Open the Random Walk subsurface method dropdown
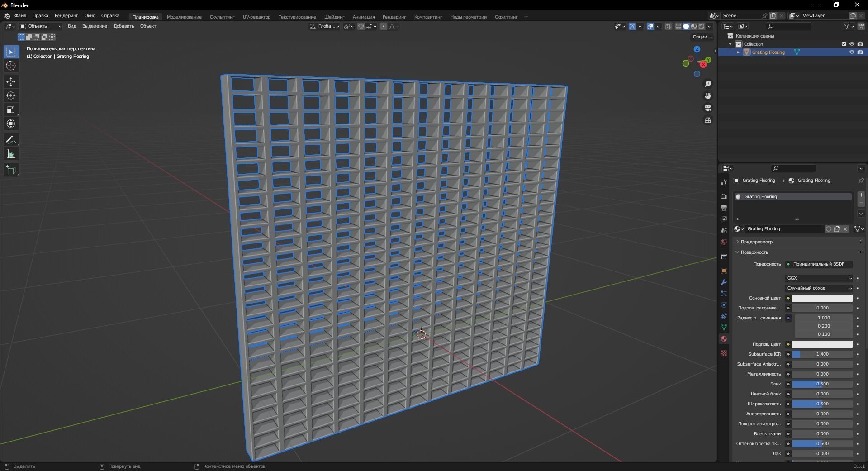Screen dimensions: 868x471 pyautogui.click(x=819, y=288)
